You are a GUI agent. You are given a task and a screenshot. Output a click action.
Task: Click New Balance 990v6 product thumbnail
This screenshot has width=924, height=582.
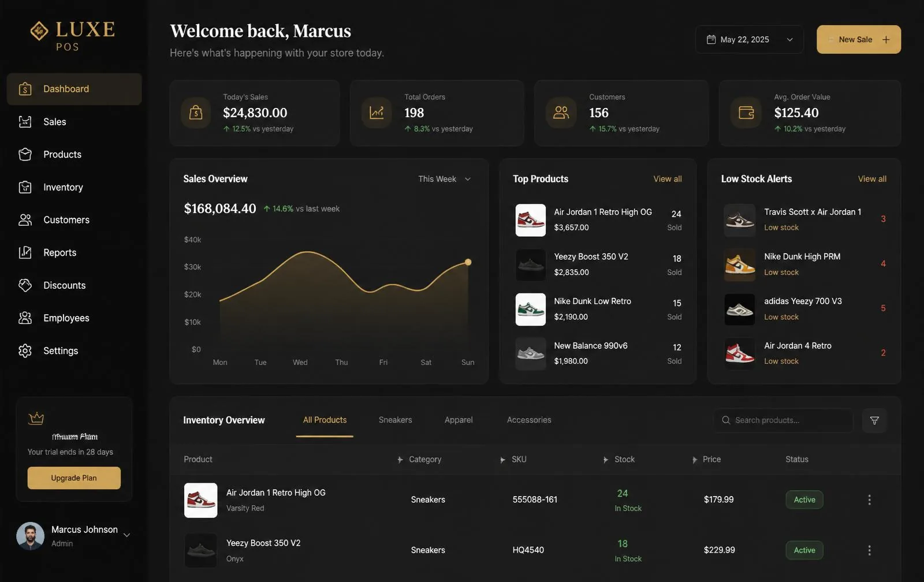tap(530, 353)
